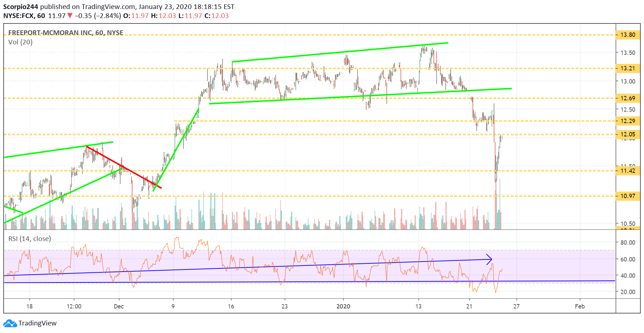The width and height of the screenshot is (644, 333).
Task: Click the NYSE:FCX, 60 symbol header
Action: pos(24,16)
